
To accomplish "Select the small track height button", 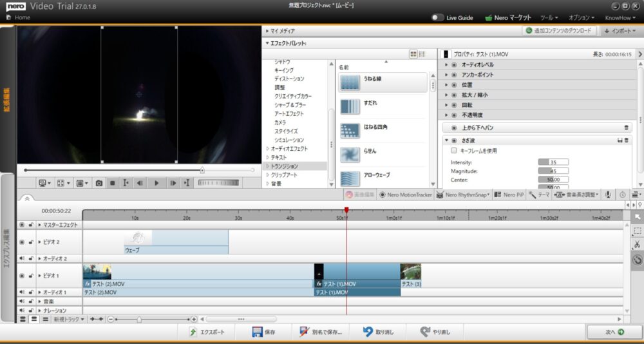I will [46, 319].
